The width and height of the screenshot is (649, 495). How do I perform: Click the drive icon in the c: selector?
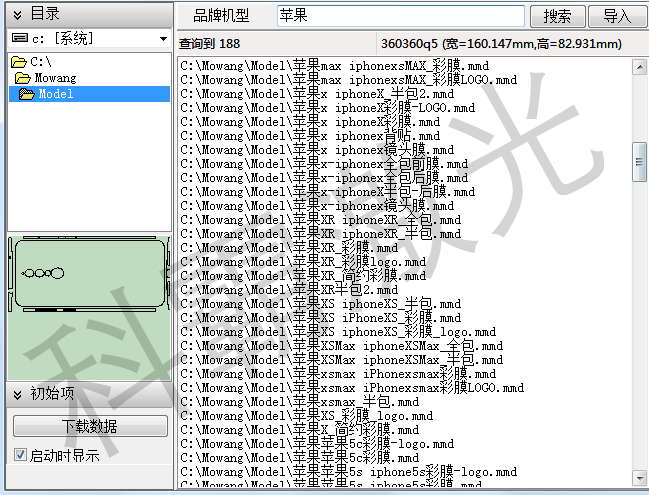pyautogui.click(x=18, y=38)
